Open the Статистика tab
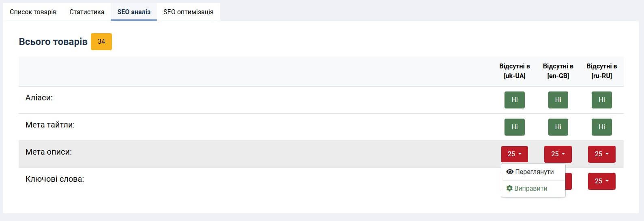Viewport: 644px width, 221px height. [x=87, y=12]
